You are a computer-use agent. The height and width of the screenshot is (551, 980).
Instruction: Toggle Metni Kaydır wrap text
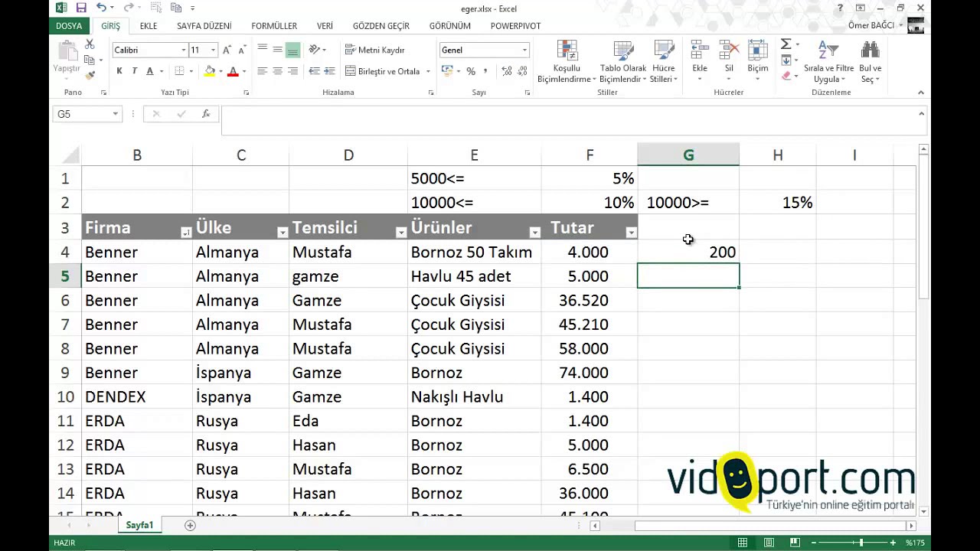click(374, 50)
